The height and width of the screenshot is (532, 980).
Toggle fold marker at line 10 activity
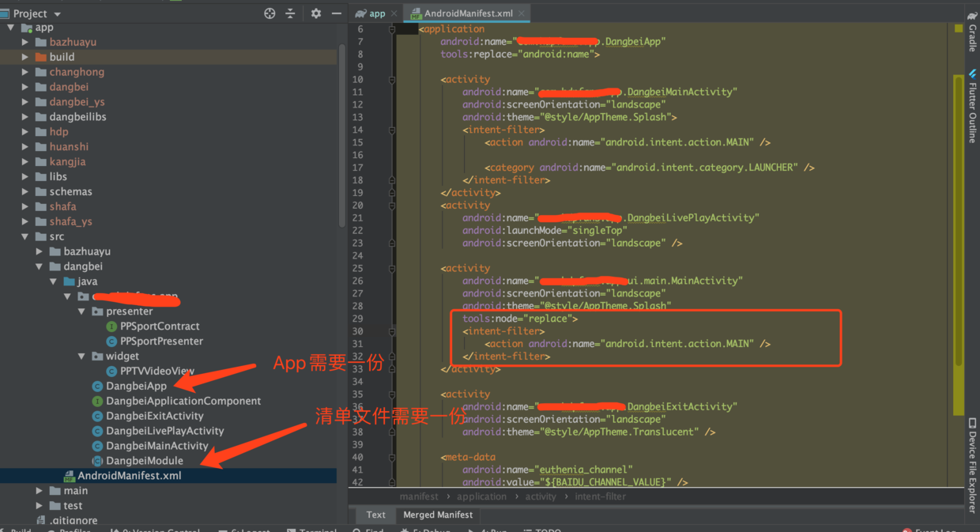[391, 80]
